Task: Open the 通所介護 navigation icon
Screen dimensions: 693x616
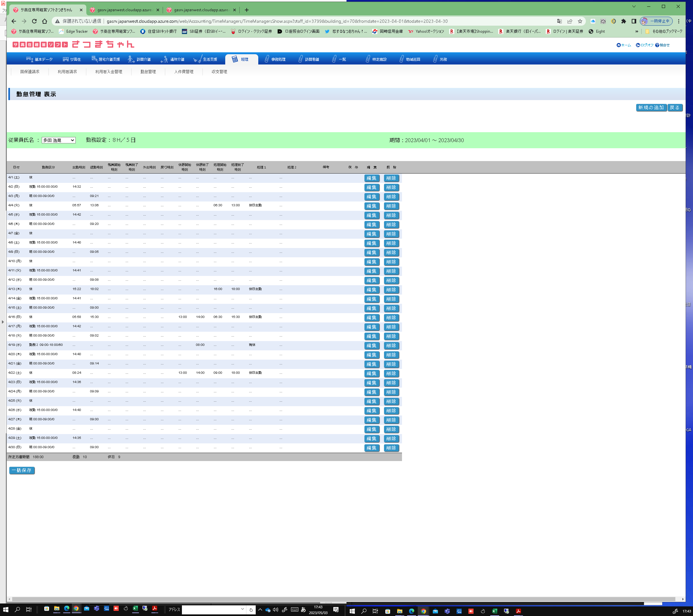Action: click(x=164, y=59)
